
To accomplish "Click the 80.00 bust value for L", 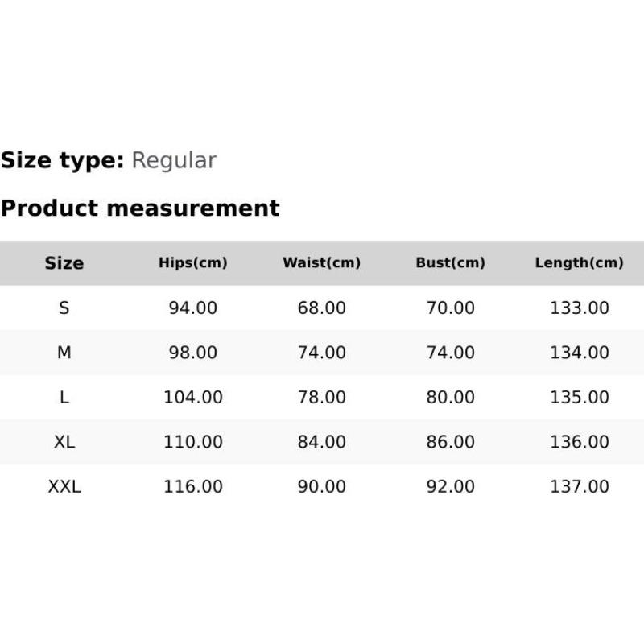I will point(451,398).
